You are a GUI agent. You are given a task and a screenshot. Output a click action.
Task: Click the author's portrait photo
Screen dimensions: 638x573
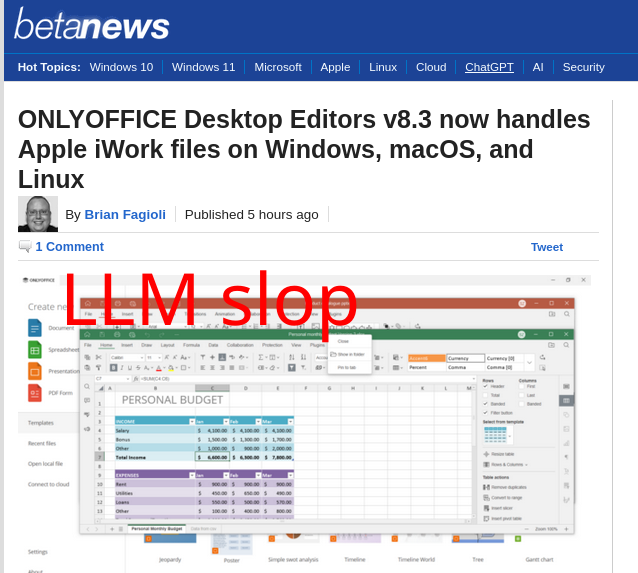[38, 214]
